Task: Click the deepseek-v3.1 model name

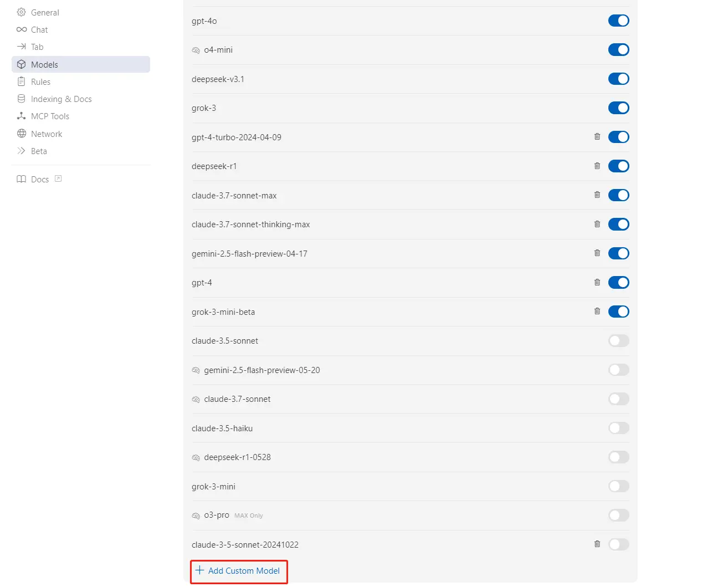Action: pyautogui.click(x=218, y=79)
